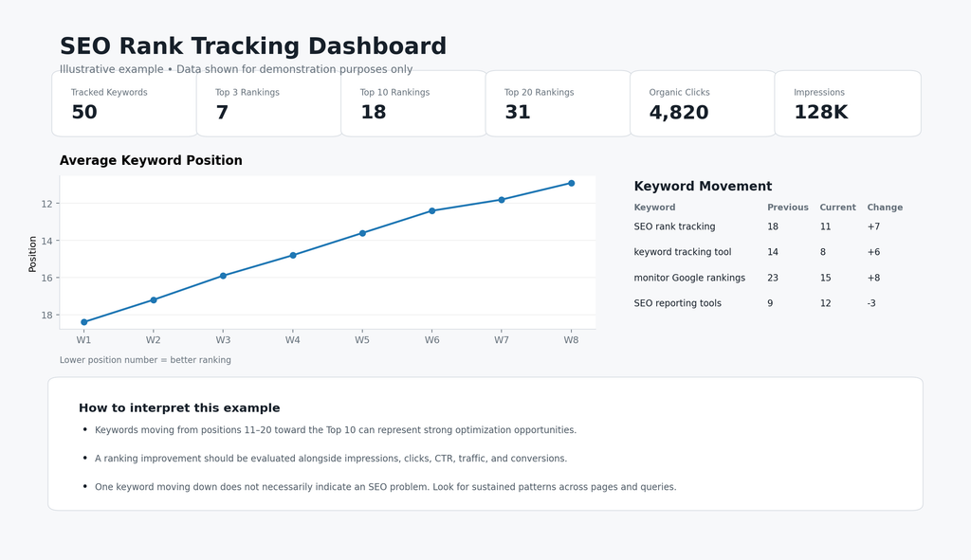Click the W4 x-axis label
The width and height of the screenshot is (971, 560).
pyautogui.click(x=293, y=340)
